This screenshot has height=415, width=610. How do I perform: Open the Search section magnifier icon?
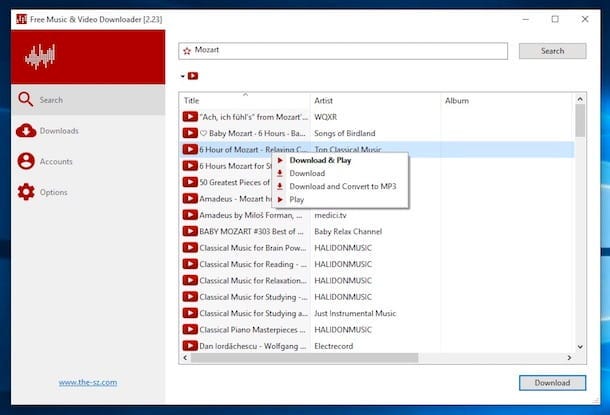25,100
